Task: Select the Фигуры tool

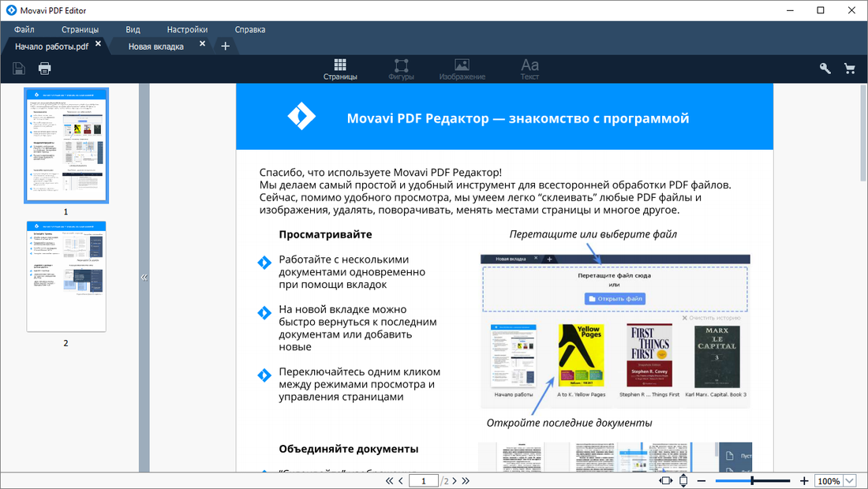Action: (x=402, y=69)
